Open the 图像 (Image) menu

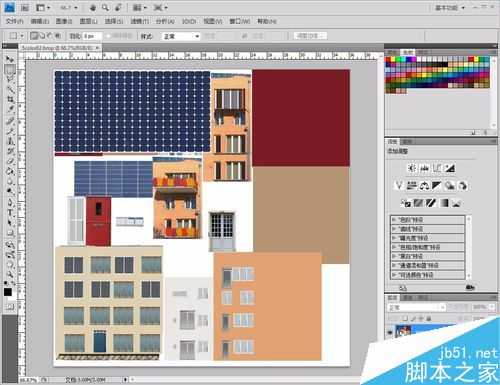click(64, 21)
